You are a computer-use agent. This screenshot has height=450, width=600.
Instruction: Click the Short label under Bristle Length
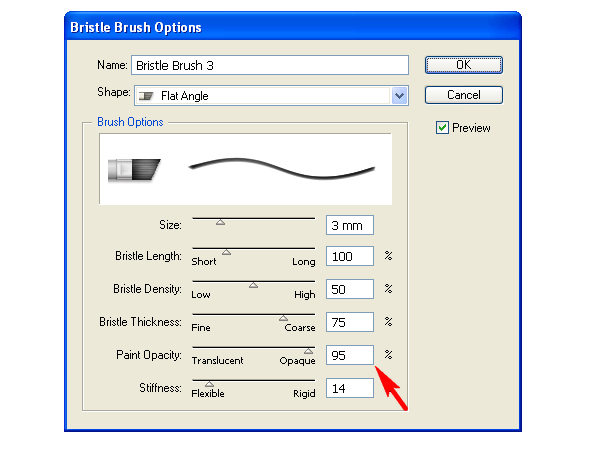tap(204, 262)
